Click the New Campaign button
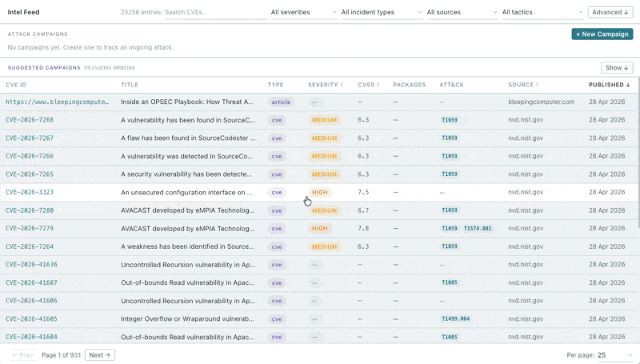This screenshot has height=364, width=640. coord(602,34)
